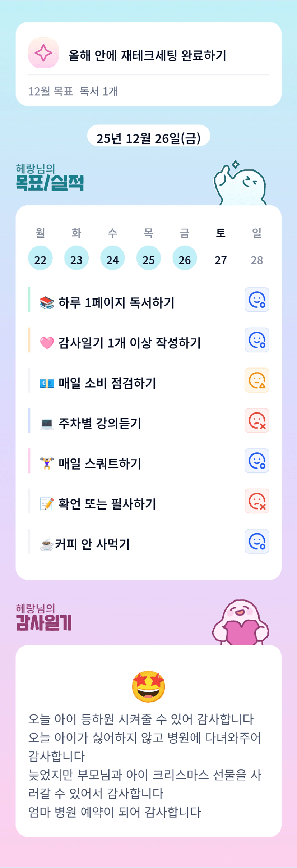Tap the star-eyes emoji in gratitude diary
Viewport: 297px width, 868px height.
coord(148,686)
